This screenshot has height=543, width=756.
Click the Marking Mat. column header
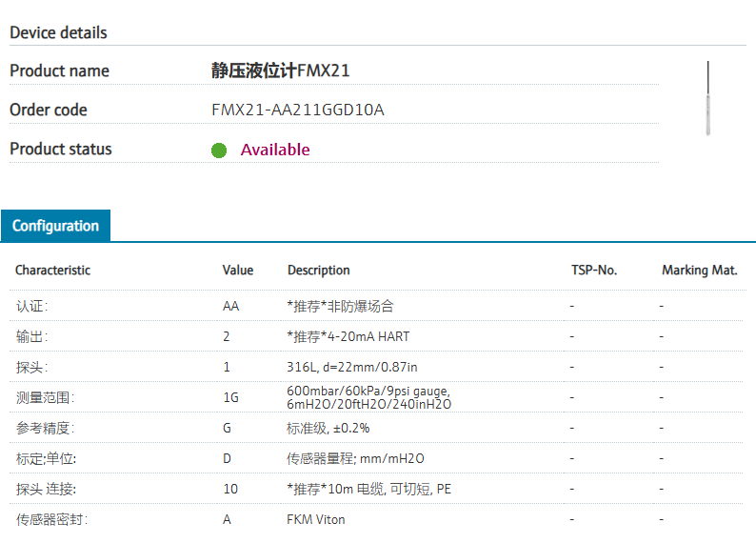tap(700, 270)
